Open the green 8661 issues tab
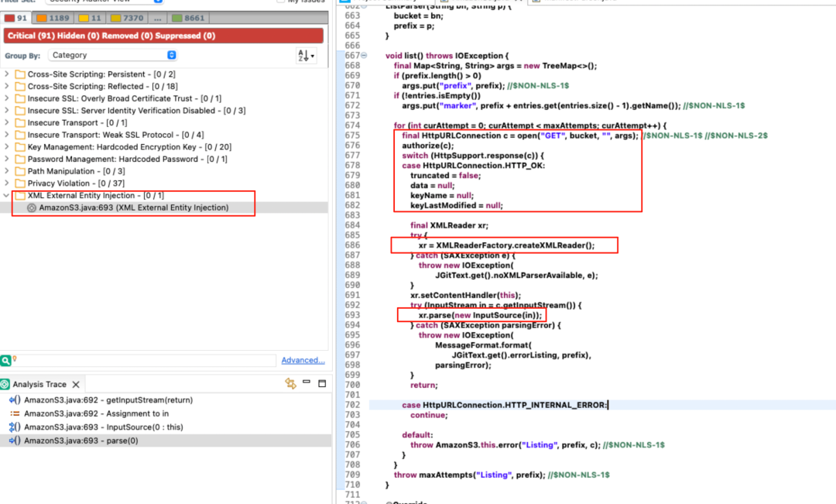This screenshot has height=504, width=836. click(188, 18)
